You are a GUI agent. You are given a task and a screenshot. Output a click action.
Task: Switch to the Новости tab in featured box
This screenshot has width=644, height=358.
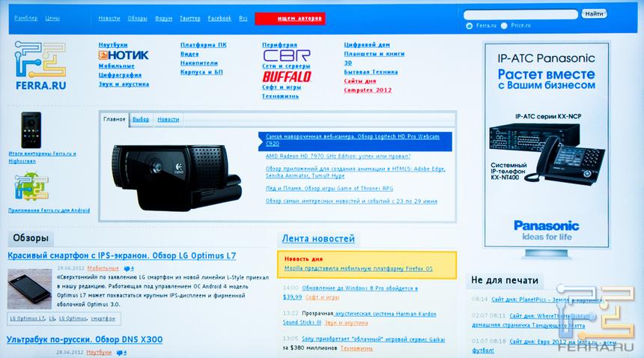168,120
